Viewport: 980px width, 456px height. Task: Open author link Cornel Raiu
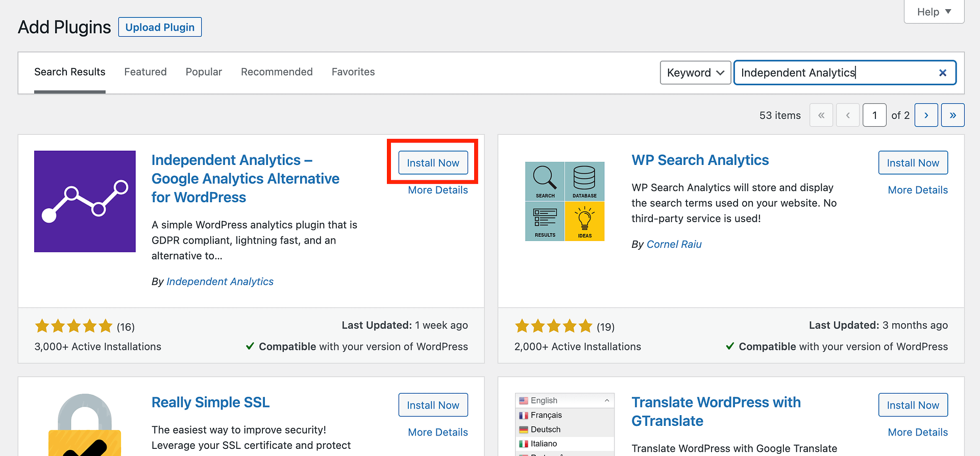[x=674, y=245]
